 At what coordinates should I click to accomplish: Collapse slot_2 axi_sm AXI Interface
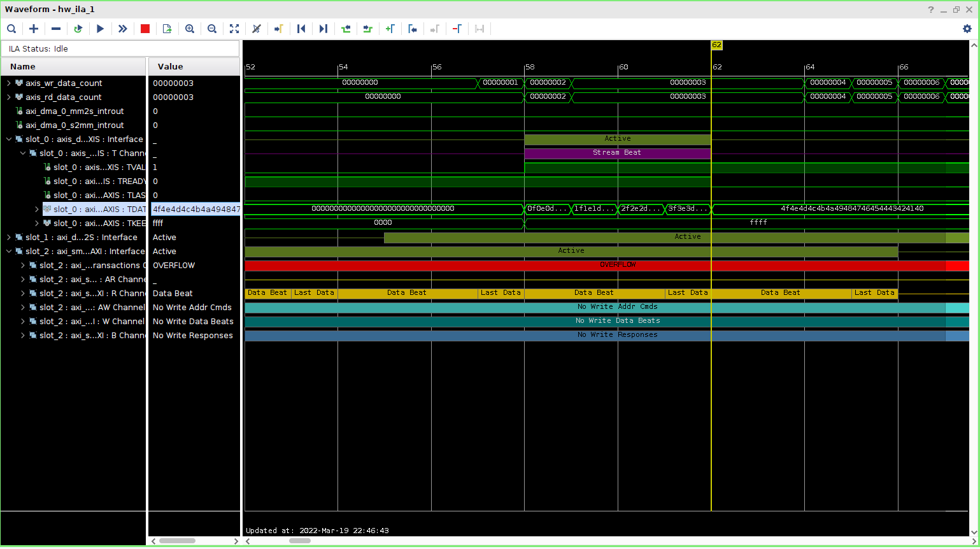pos(9,252)
